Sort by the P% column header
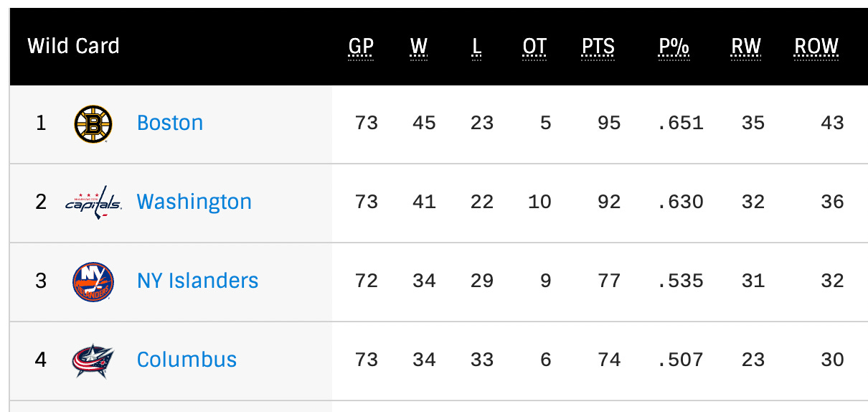This screenshot has height=412, width=868. coord(674,47)
